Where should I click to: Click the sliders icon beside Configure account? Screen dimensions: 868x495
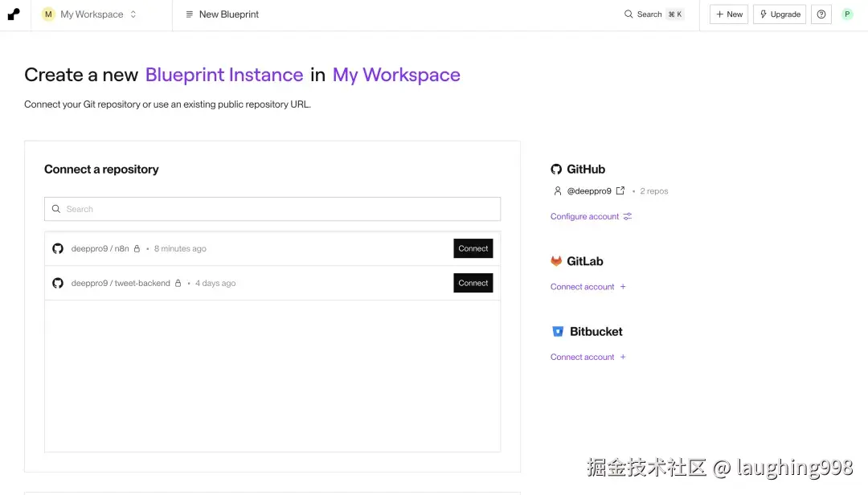(627, 216)
